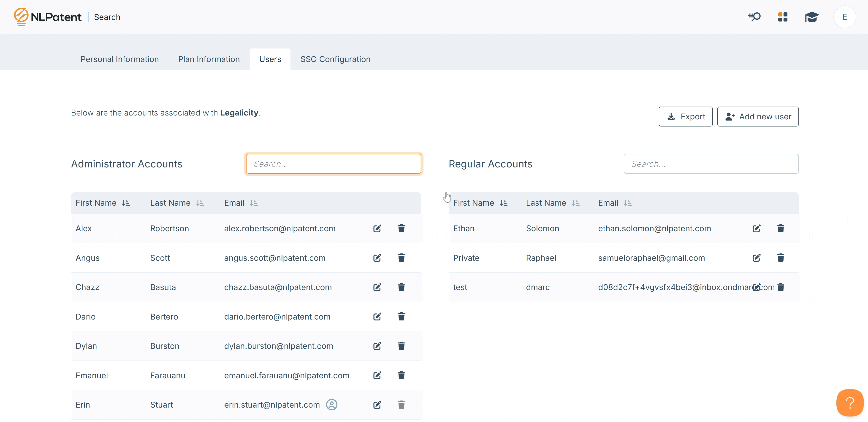Delete the test dmarc account
Viewport: 868px width, 422px height.
[x=780, y=287]
